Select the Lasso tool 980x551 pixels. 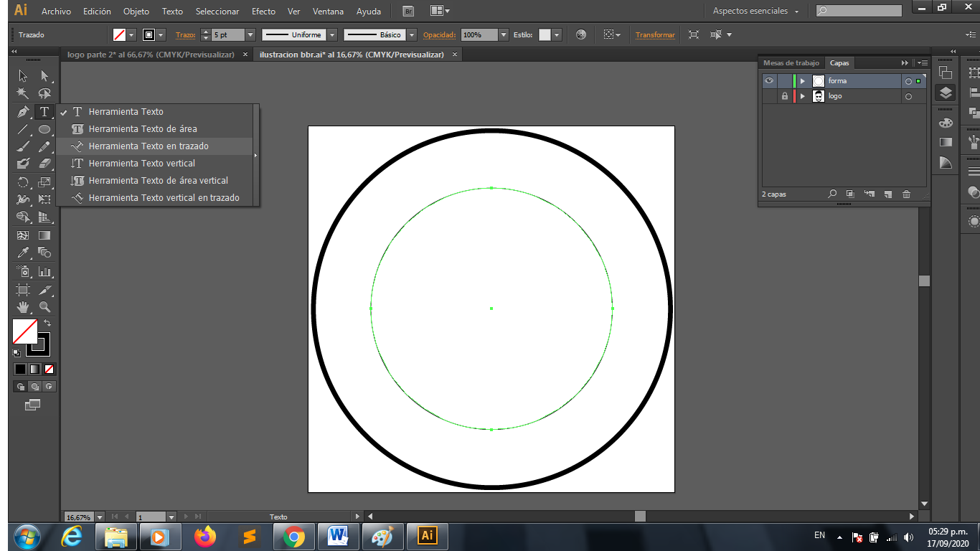click(44, 94)
